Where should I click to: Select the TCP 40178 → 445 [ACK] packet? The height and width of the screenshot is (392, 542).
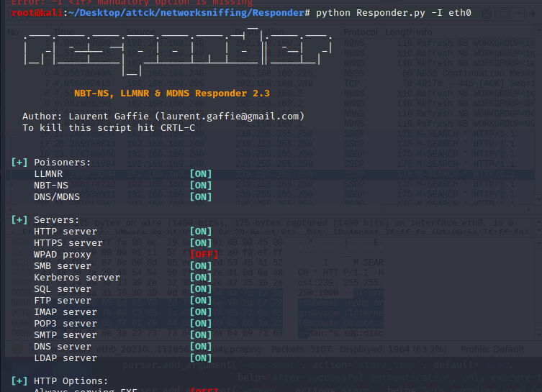click(x=270, y=83)
